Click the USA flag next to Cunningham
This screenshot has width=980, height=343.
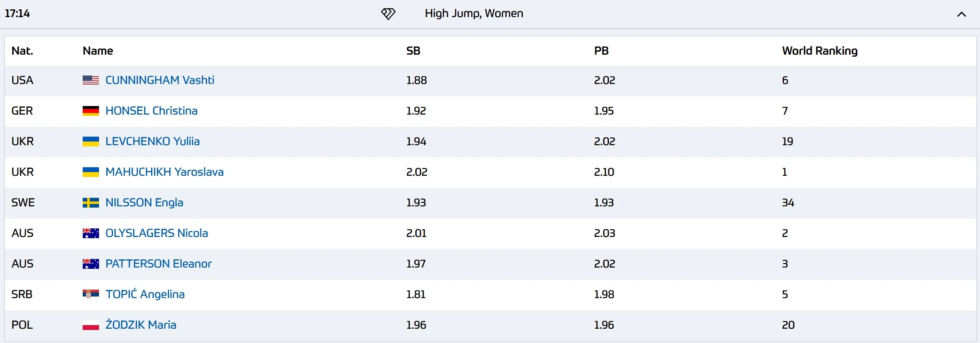pos(90,80)
